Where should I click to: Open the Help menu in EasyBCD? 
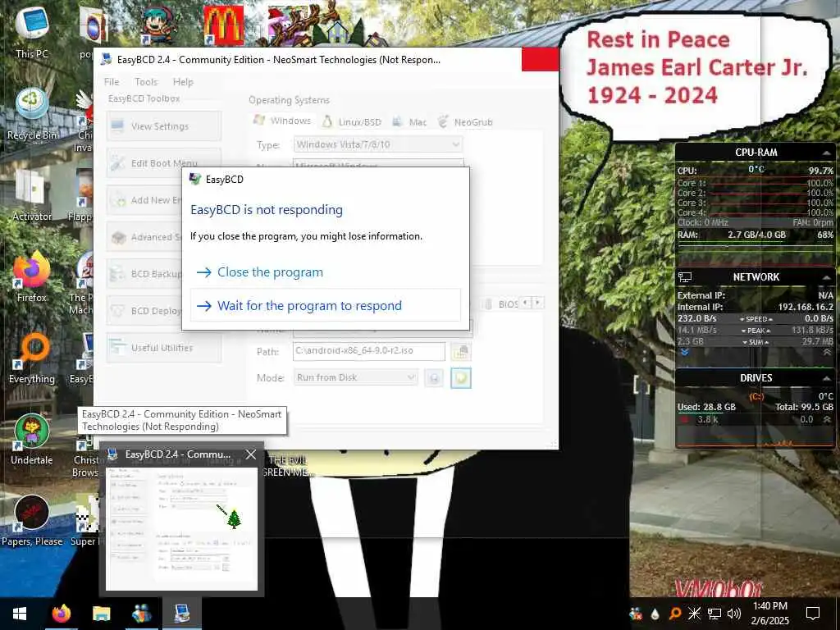[x=183, y=81]
